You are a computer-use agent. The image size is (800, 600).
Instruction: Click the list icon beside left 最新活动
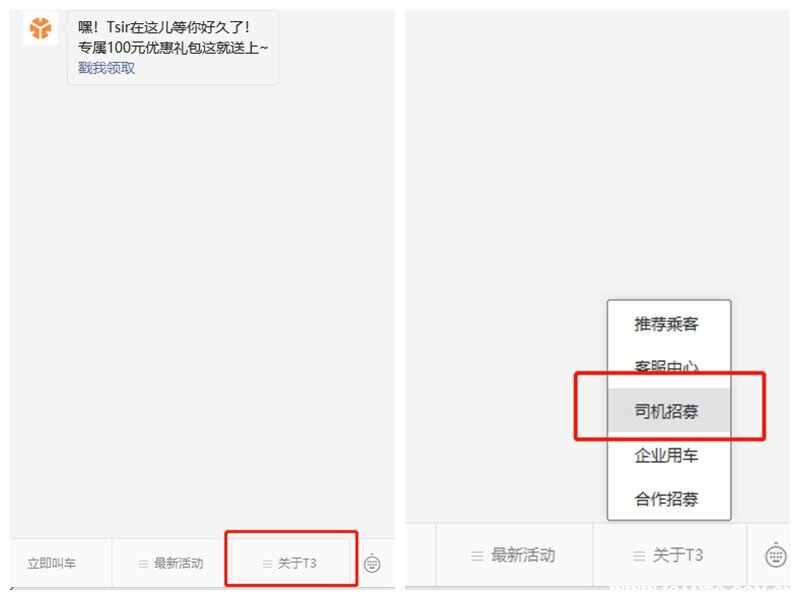(143, 564)
